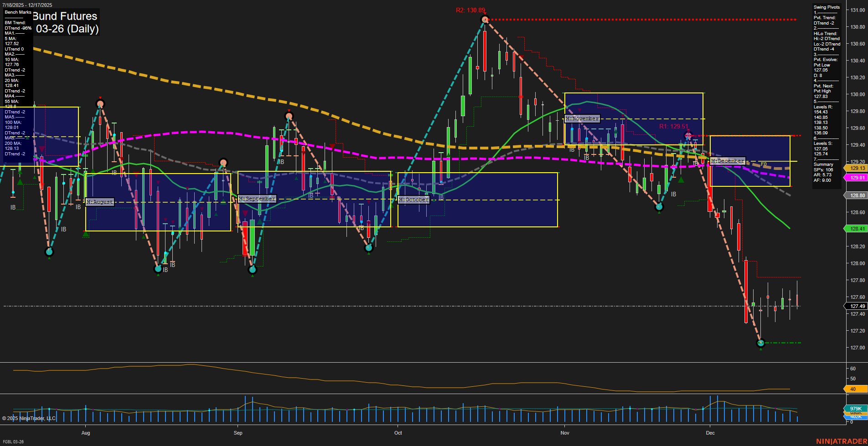Click the orange 40 indicator axis marker

click(x=853, y=389)
